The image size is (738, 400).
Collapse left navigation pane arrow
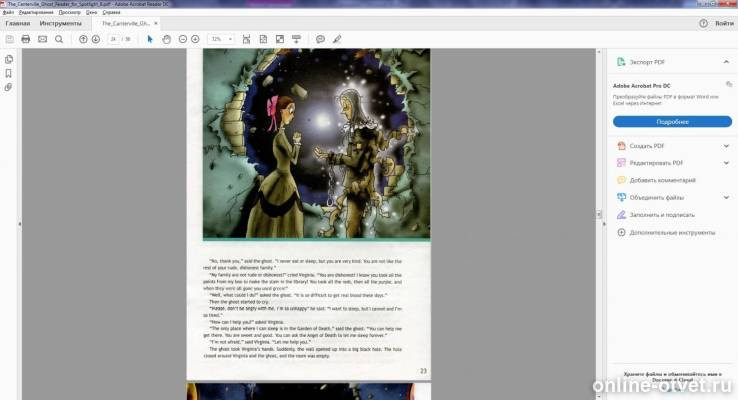click(x=19, y=224)
